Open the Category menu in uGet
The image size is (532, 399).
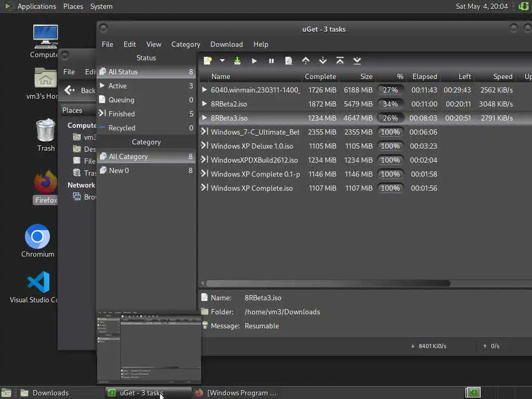[185, 45]
